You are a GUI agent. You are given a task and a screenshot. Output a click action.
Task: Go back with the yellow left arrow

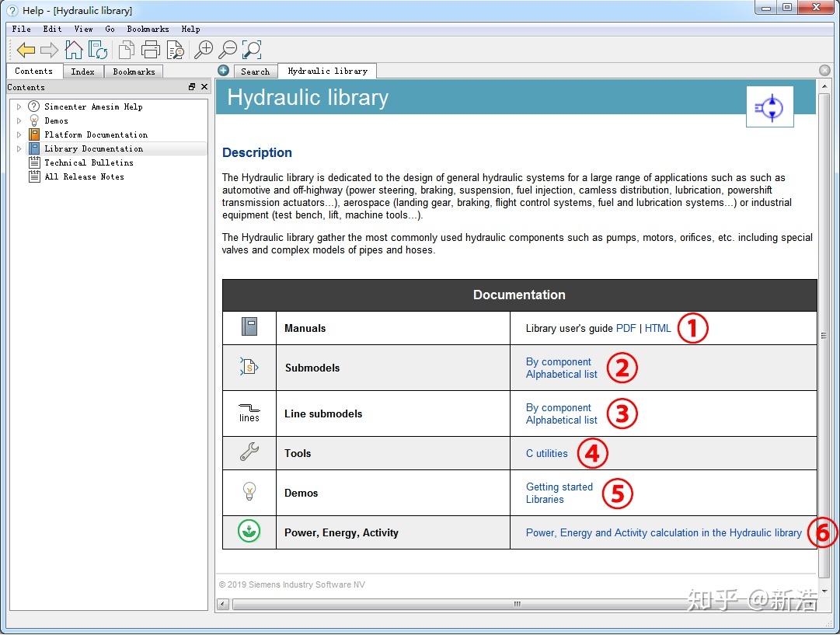(26, 51)
